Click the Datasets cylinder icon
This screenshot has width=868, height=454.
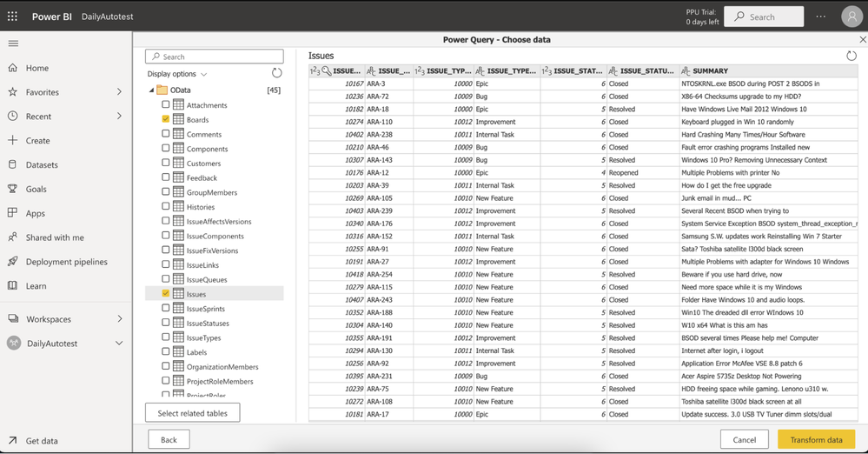pos(13,164)
